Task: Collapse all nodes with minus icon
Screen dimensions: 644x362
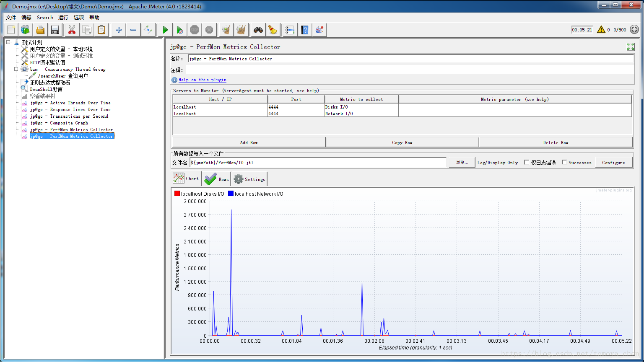Action: [x=133, y=30]
